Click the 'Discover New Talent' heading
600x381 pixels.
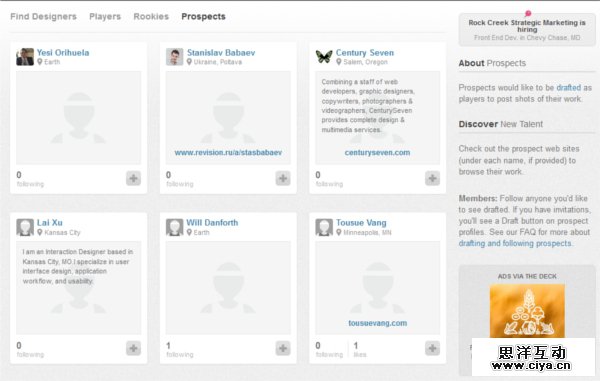[501, 124]
